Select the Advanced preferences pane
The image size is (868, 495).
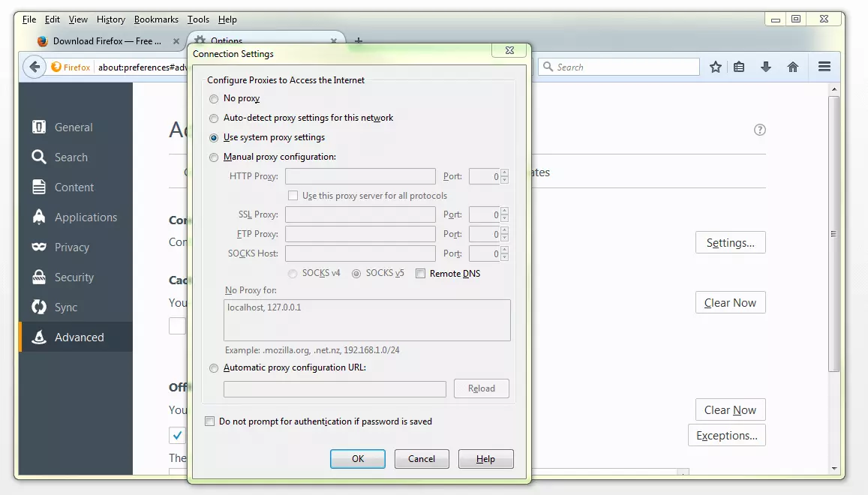76,337
